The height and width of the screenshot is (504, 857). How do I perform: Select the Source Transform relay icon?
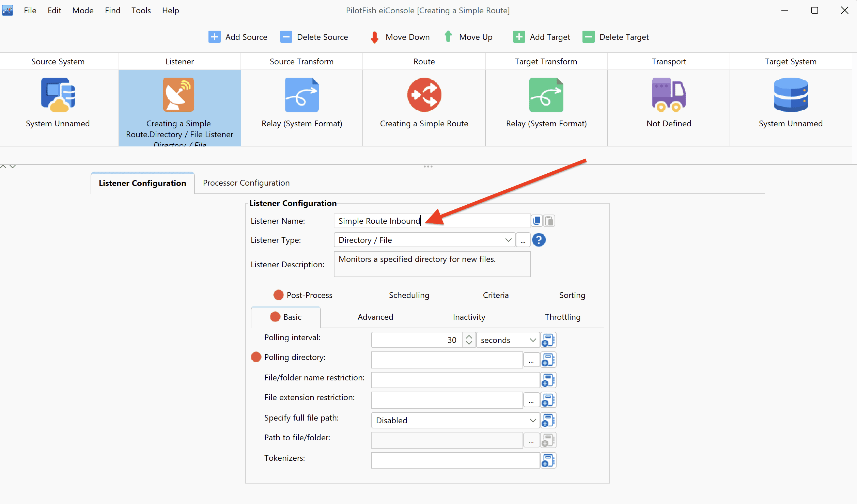tap(301, 95)
